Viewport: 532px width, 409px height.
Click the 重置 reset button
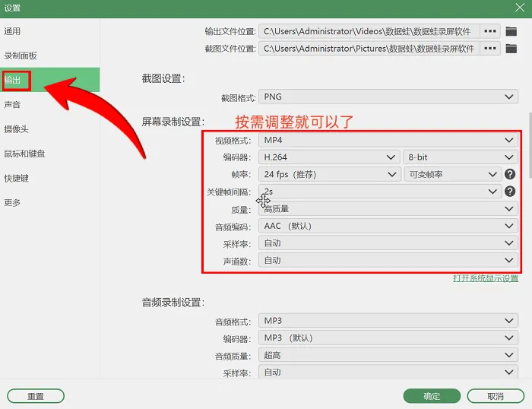pyautogui.click(x=36, y=396)
